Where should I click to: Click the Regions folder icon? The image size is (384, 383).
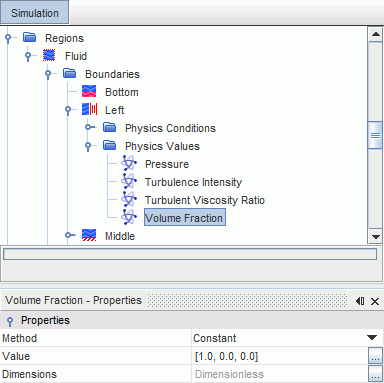29,37
